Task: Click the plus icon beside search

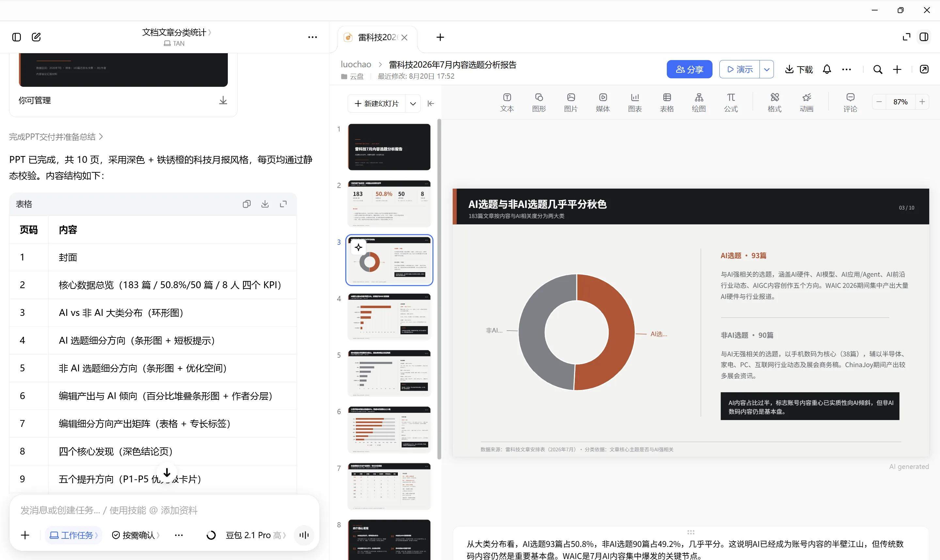Action: [x=897, y=70]
